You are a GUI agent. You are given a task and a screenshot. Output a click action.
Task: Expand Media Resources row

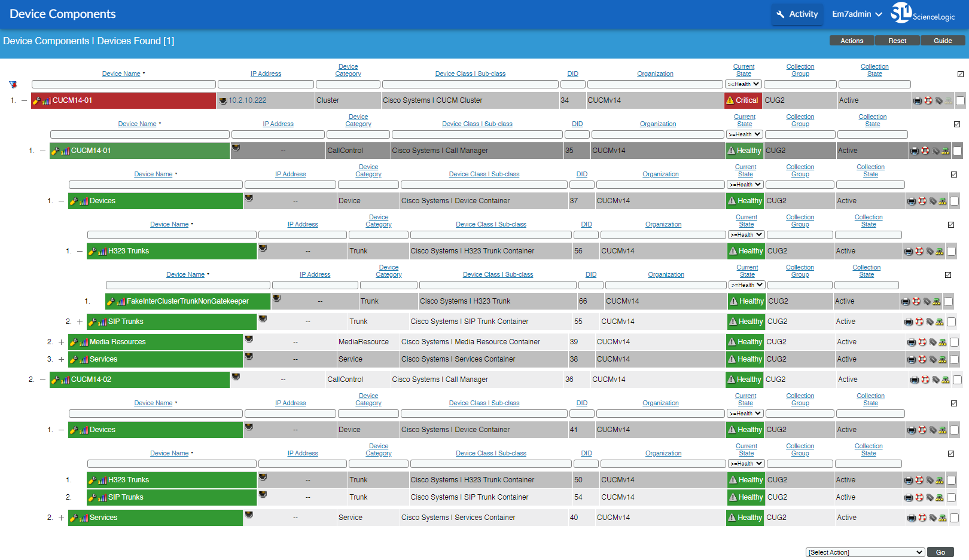(x=61, y=342)
